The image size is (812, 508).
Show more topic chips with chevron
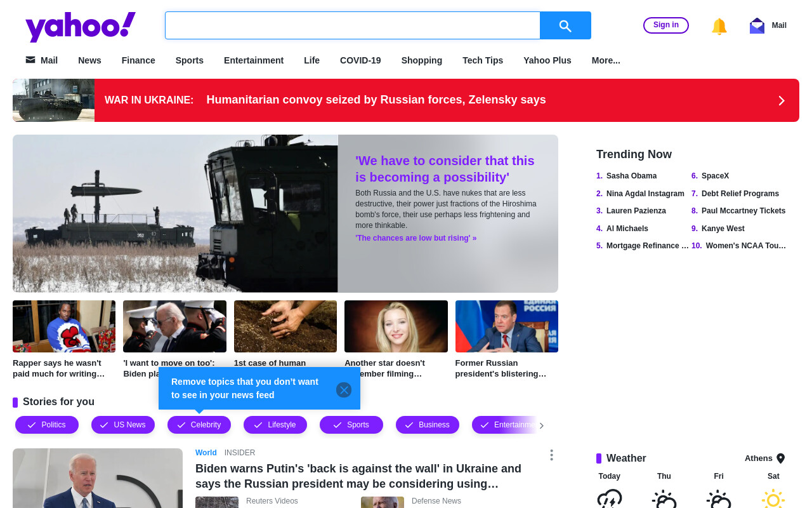[x=542, y=425]
